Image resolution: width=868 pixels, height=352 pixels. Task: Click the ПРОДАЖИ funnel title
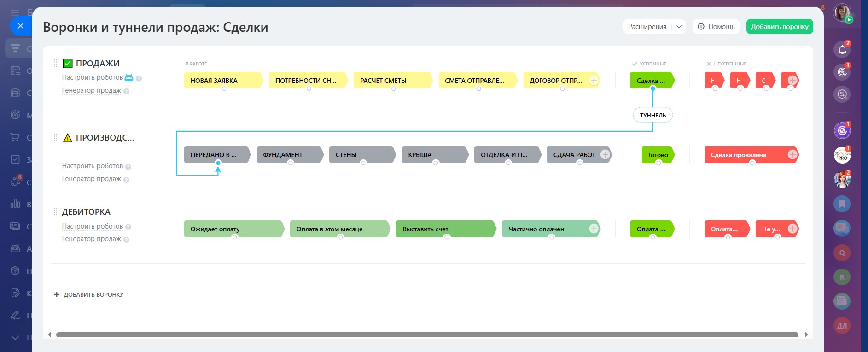[98, 63]
